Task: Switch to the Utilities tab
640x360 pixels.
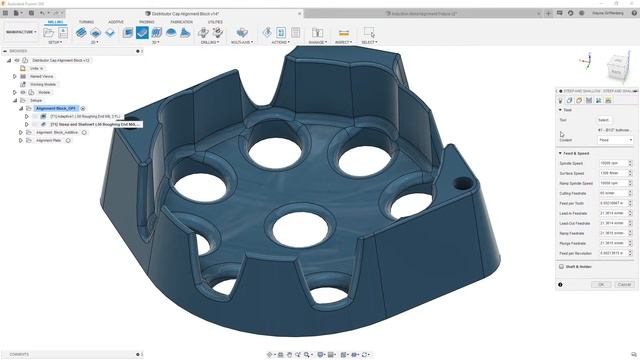Action: [x=215, y=22]
